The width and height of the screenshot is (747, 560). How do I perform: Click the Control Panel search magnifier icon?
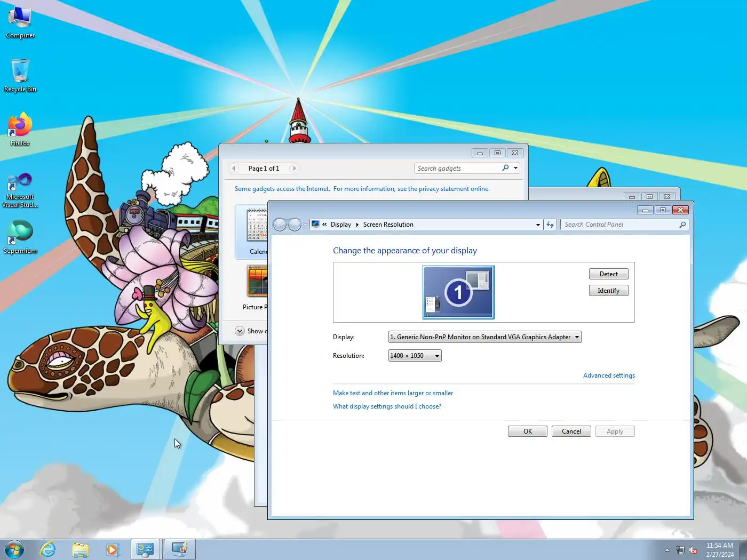[x=682, y=225]
